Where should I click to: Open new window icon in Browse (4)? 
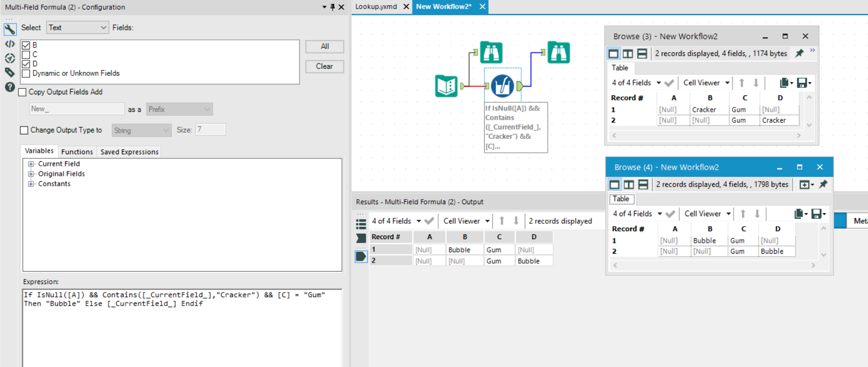pos(805,185)
